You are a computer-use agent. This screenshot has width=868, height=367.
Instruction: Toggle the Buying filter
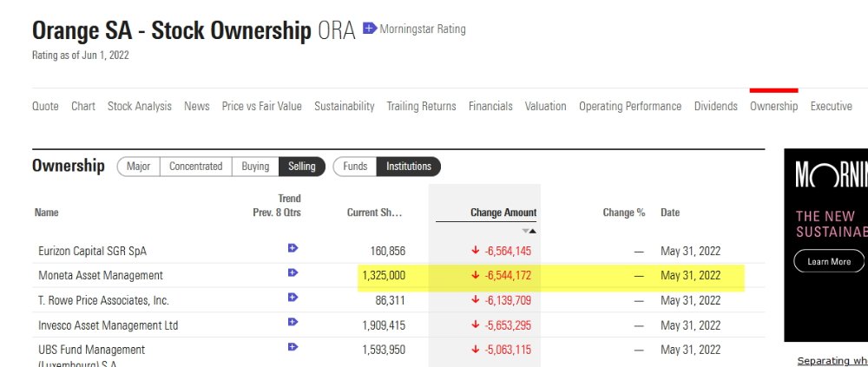tap(255, 167)
